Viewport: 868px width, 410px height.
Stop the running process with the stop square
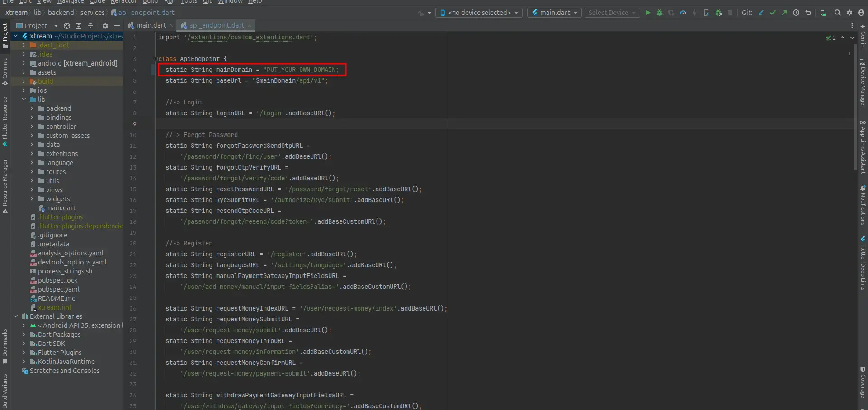tap(730, 13)
